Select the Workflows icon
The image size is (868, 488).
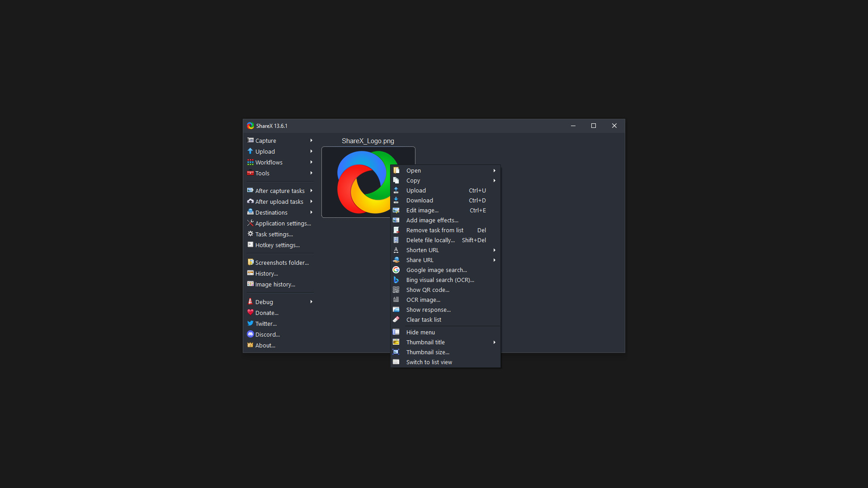click(250, 162)
